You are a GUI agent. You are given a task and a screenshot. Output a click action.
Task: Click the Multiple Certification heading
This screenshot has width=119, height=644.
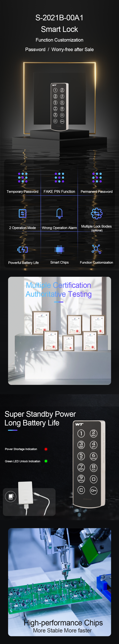[x=59, y=285]
